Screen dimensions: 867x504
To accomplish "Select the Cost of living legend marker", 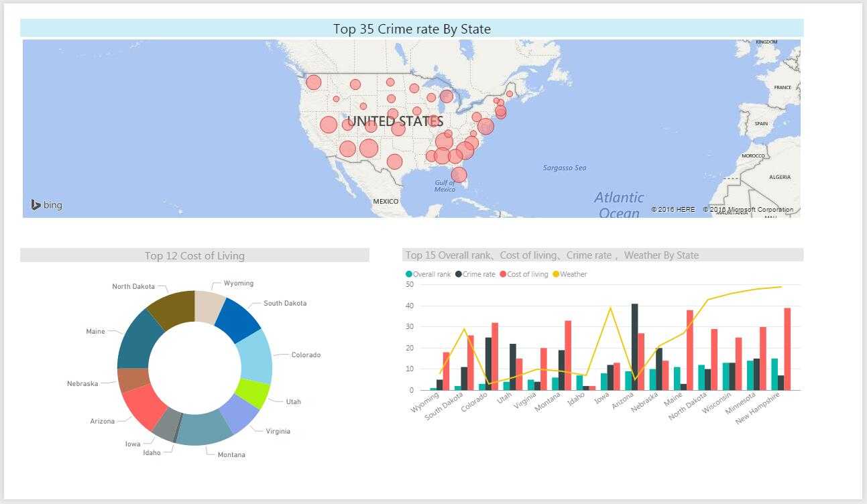I will coord(503,274).
